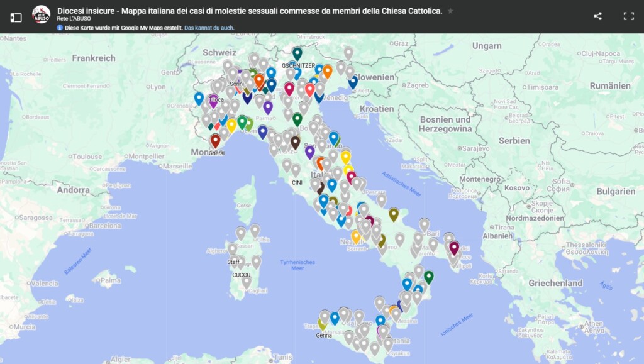The height and width of the screenshot is (364, 644).
Task: Open the dark red Ghersi marker
Action: (x=216, y=140)
